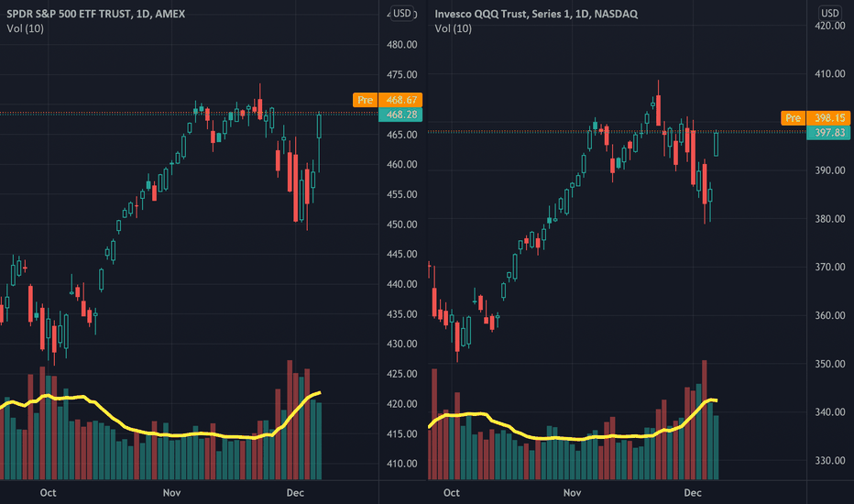
Task: Click the 435.00 price axis label
Action: (402, 313)
